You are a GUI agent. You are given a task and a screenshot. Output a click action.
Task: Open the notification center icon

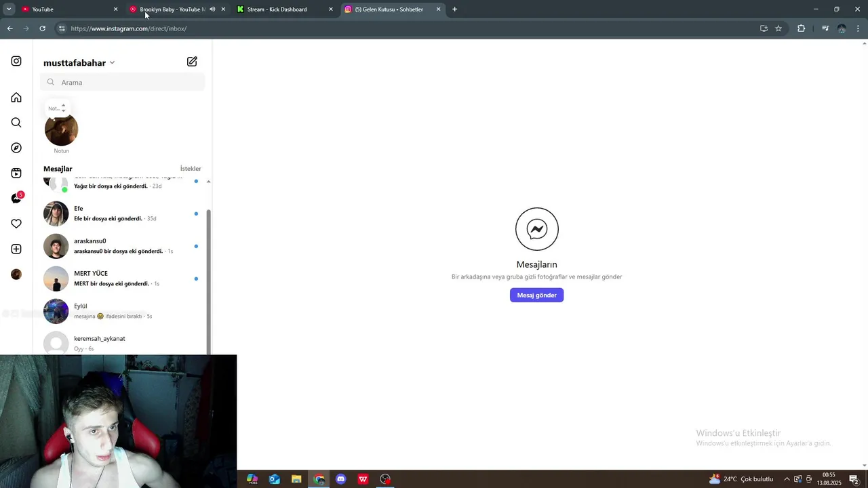[x=854, y=479]
